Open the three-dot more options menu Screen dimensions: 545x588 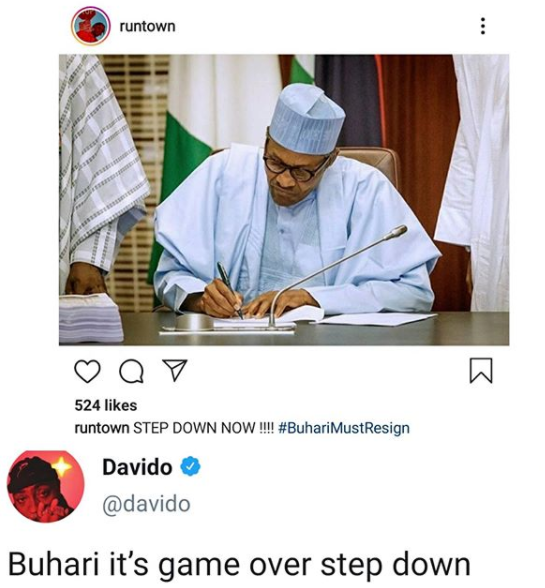pyautogui.click(x=483, y=26)
